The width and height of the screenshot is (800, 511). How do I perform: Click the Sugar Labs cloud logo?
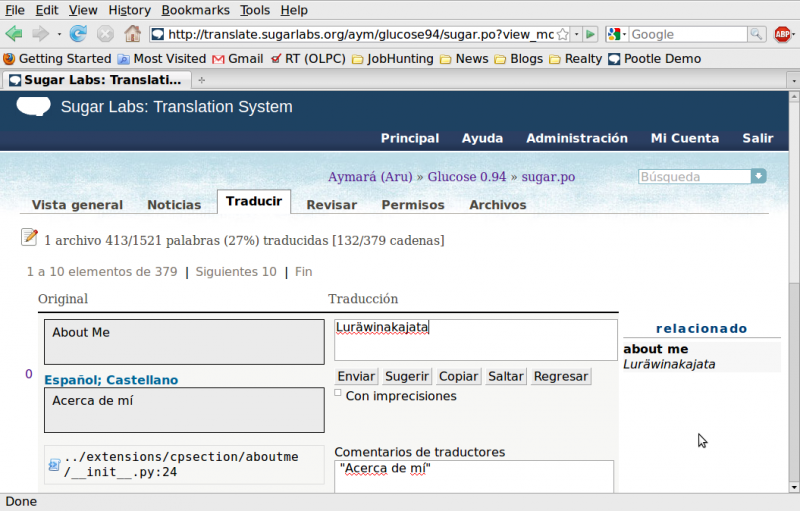pyautogui.click(x=33, y=107)
